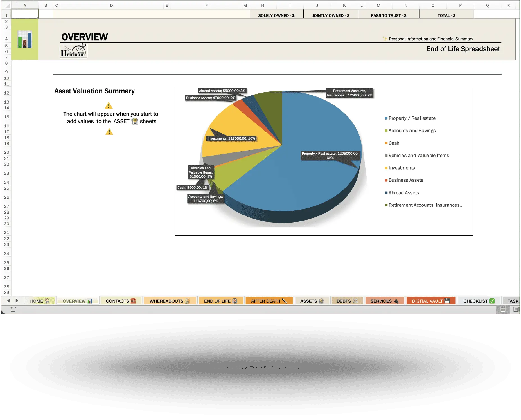This screenshot has width=521, height=420.
Task: Click the bank building icon on the ASSETS tab
Action: pyautogui.click(x=321, y=301)
